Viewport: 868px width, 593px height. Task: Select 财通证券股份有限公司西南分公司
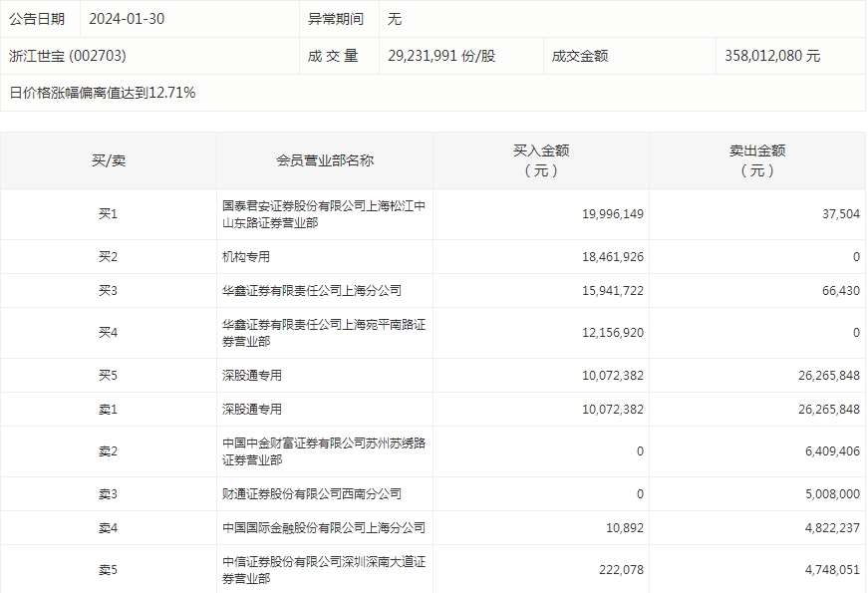pyautogui.click(x=312, y=494)
